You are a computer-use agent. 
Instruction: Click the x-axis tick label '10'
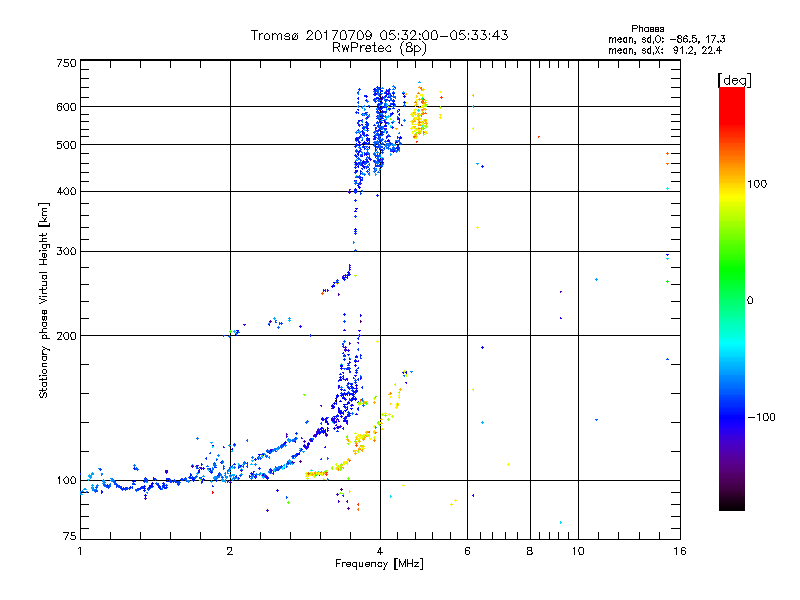(x=578, y=551)
